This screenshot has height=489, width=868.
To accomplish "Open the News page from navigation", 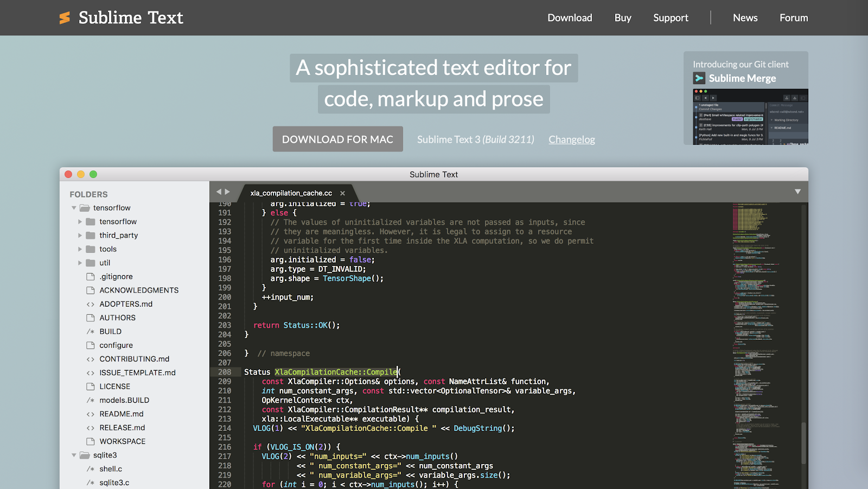I will (x=745, y=18).
